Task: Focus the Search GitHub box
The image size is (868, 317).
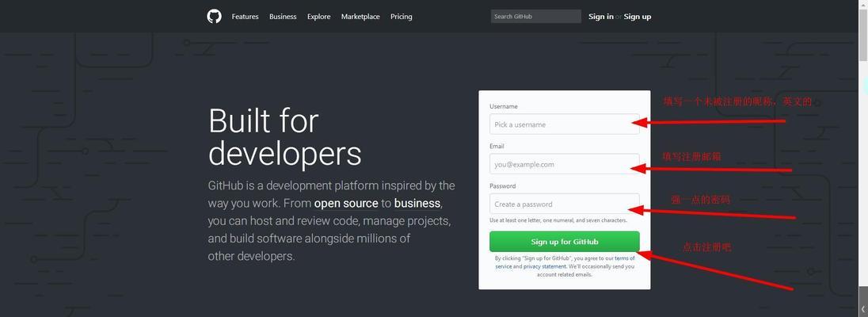Action: (x=536, y=17)
